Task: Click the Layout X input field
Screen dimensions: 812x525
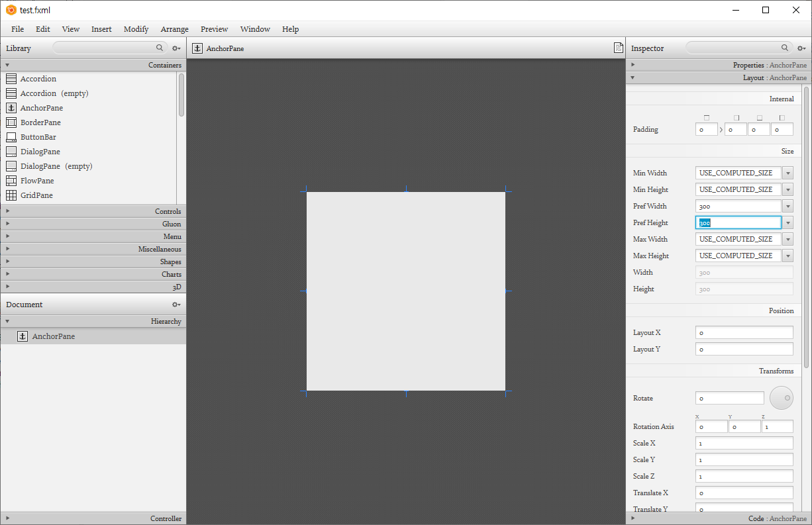Action: click(x=744, y=332)
